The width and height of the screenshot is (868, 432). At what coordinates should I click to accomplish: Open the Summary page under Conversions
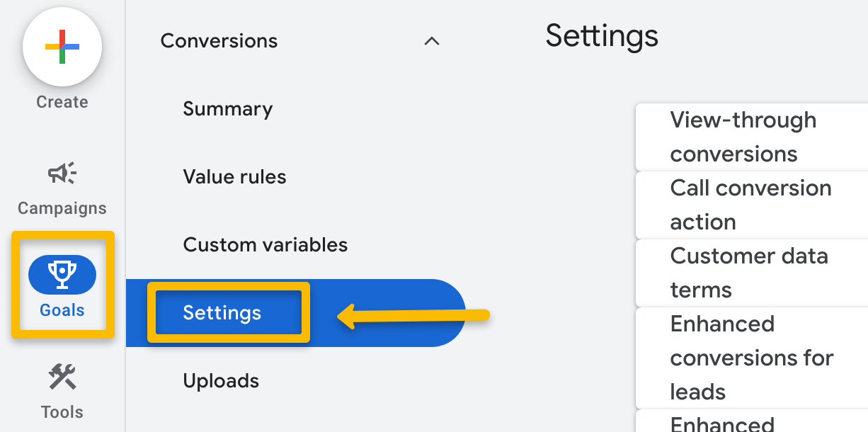227,109
